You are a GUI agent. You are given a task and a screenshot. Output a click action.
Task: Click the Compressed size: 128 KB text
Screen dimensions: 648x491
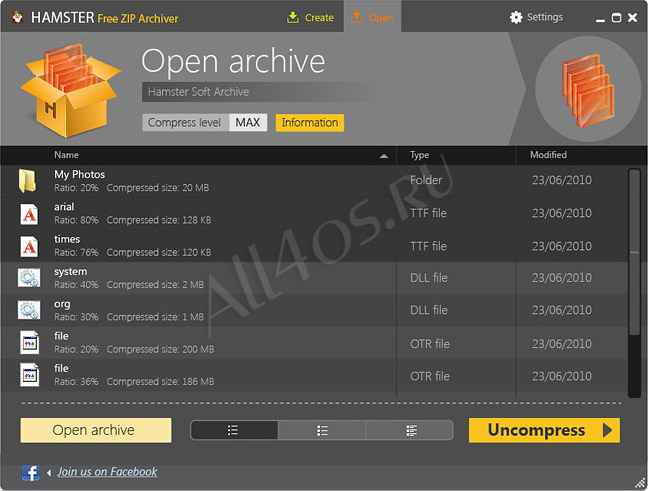[159, 220]
